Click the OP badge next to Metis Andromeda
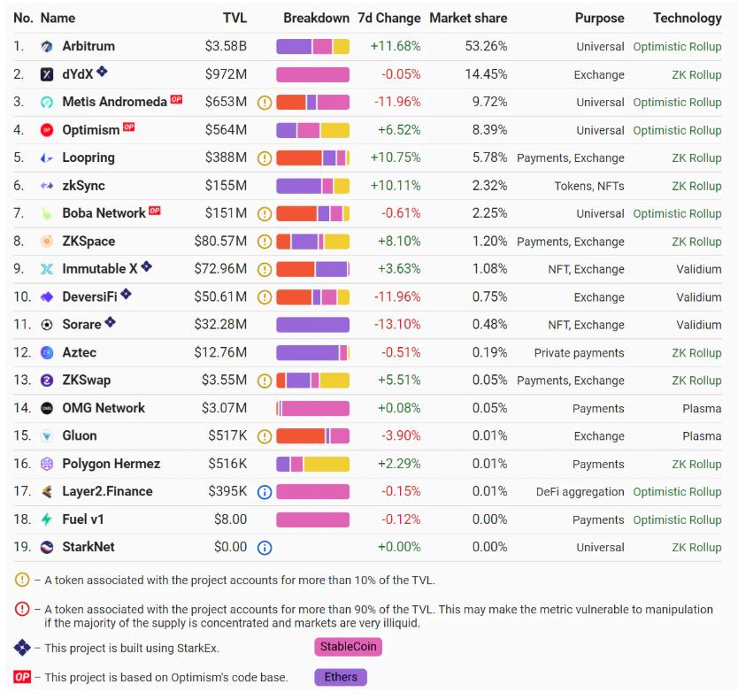 tap(176, 100)
